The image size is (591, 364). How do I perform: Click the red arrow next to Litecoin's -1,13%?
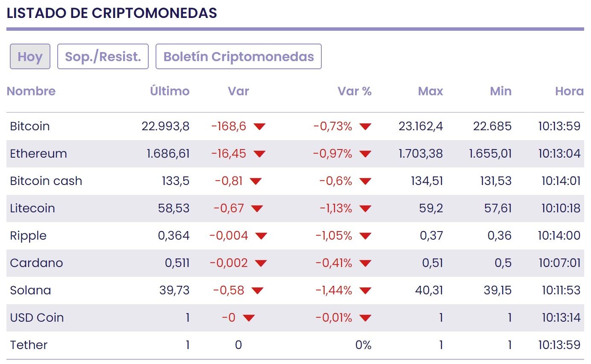365,208
